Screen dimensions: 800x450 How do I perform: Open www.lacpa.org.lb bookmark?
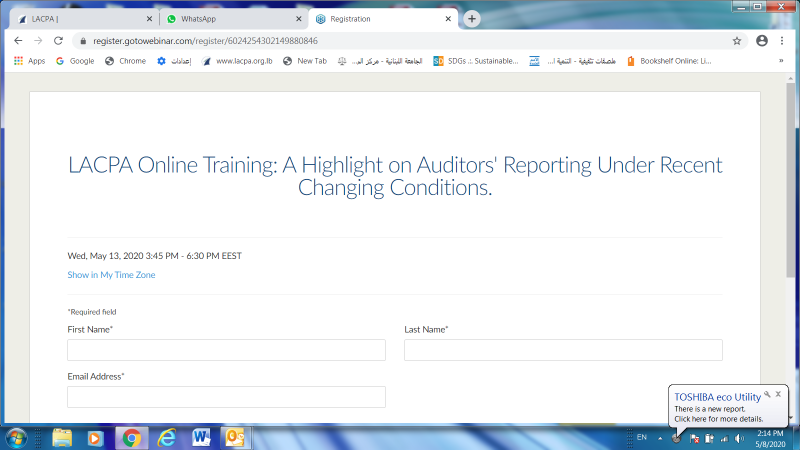tap(237, 61)
